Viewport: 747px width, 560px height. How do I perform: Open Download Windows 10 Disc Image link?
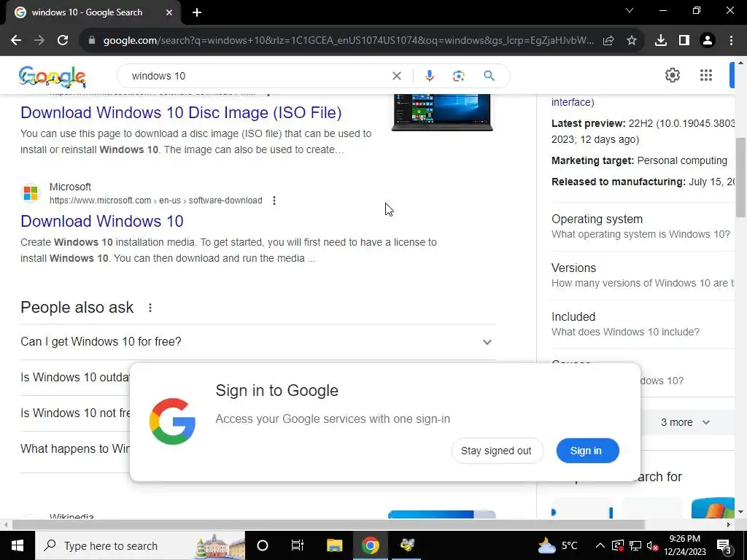coord(181,112)
